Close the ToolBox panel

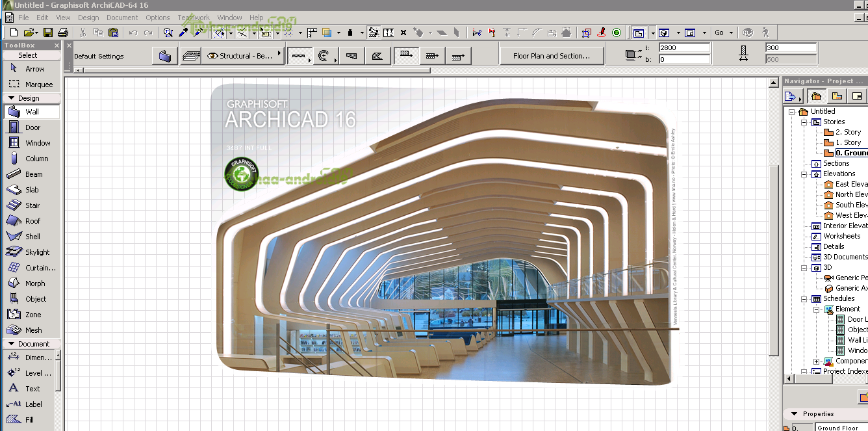57,46
